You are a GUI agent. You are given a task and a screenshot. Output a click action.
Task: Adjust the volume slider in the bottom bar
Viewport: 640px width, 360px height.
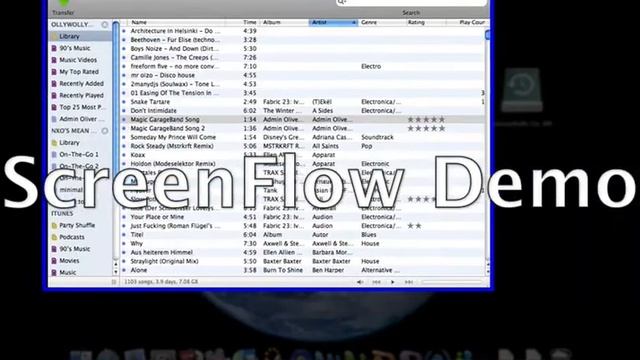coord(452,282)
